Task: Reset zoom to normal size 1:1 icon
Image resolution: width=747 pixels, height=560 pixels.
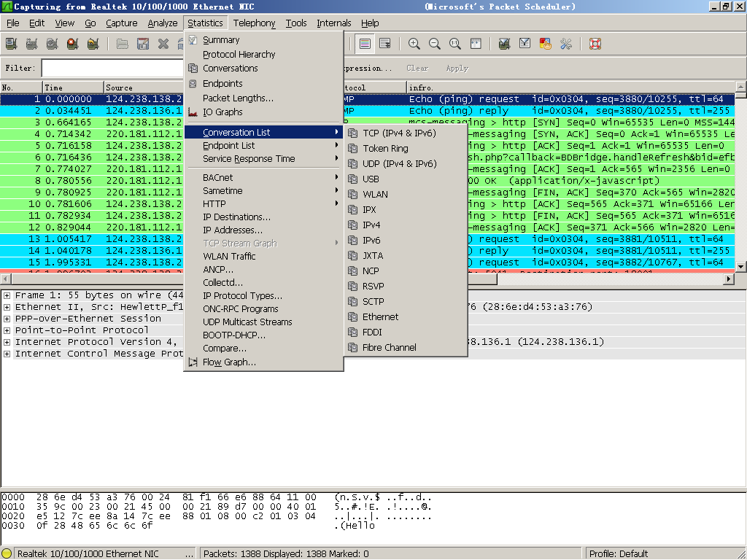Action: [455, 44]
